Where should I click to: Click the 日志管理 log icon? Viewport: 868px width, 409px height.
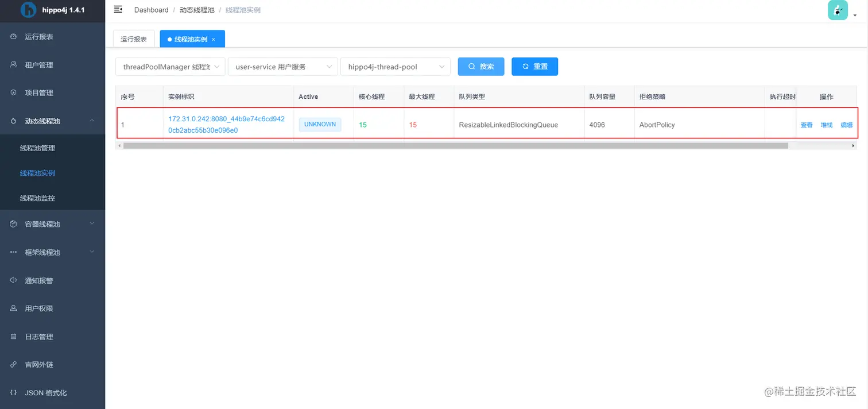14,337
